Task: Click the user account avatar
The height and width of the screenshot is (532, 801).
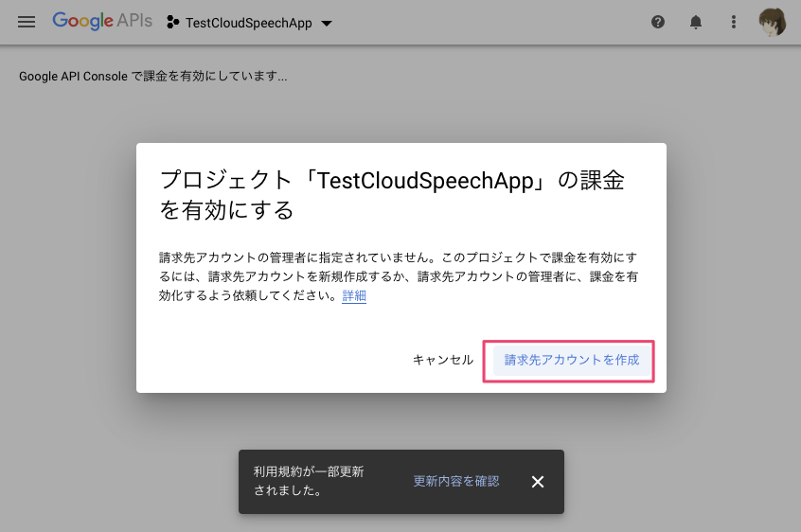Action: tap(773, 22)
